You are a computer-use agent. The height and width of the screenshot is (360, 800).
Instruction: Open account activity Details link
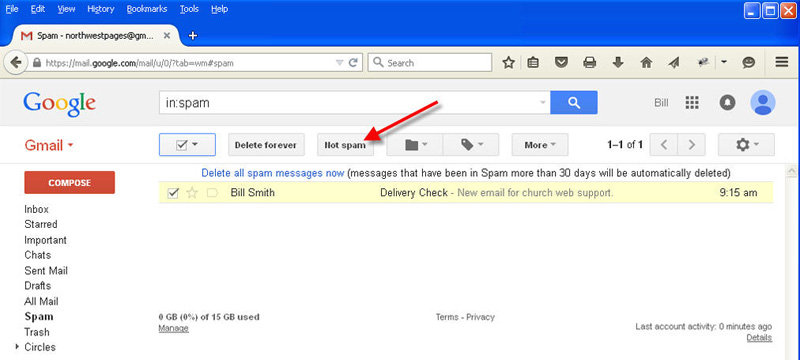click(759, 338)
